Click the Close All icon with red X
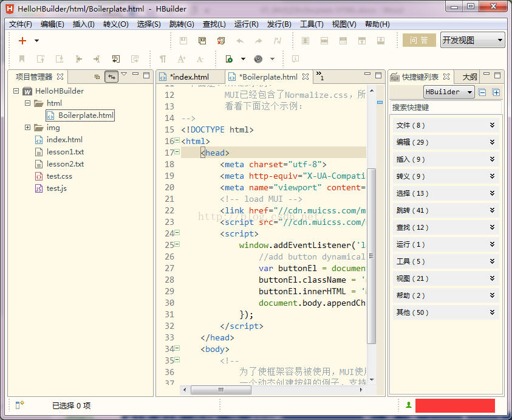 point(221,41)
